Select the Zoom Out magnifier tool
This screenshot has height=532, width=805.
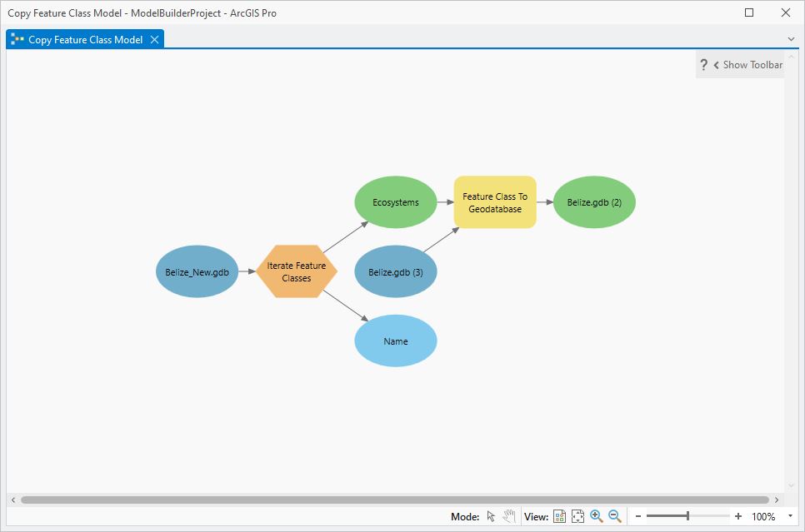(614, 515)
